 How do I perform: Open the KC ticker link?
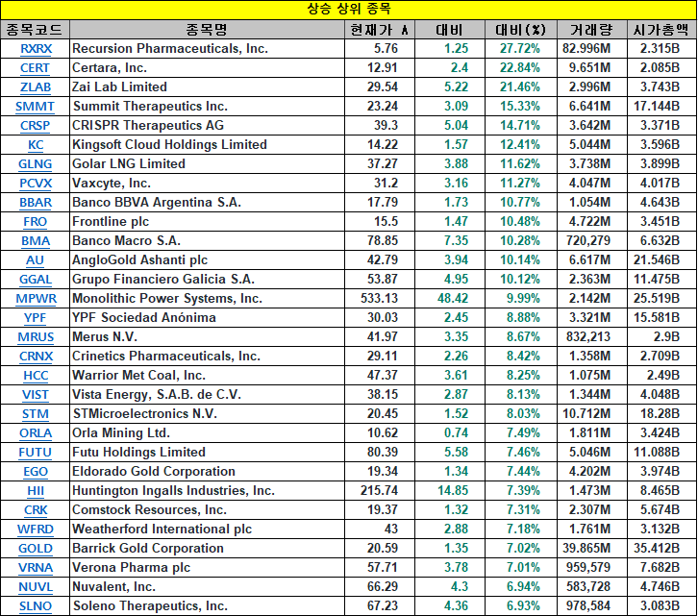click(x=36, y=145)
